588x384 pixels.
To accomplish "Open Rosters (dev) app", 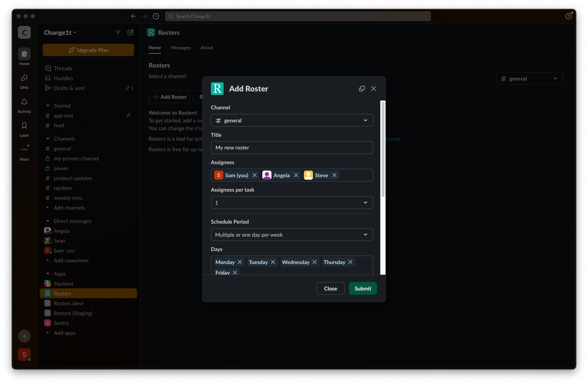I will point(88,303).
